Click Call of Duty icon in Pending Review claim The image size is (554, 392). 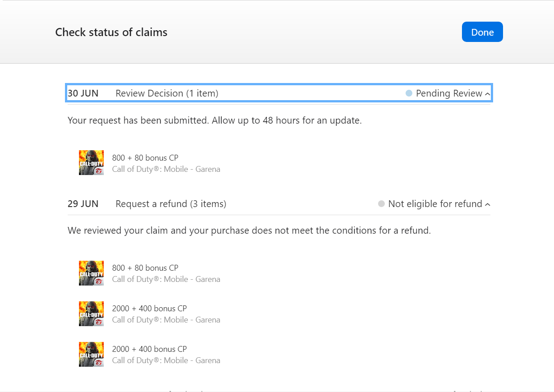click(91, 163)
